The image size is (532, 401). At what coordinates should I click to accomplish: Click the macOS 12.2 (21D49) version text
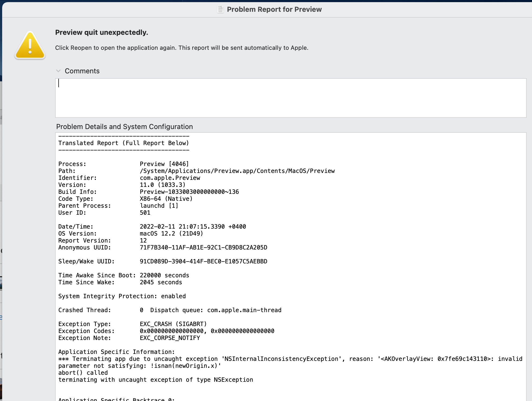(x=171, y=233)
